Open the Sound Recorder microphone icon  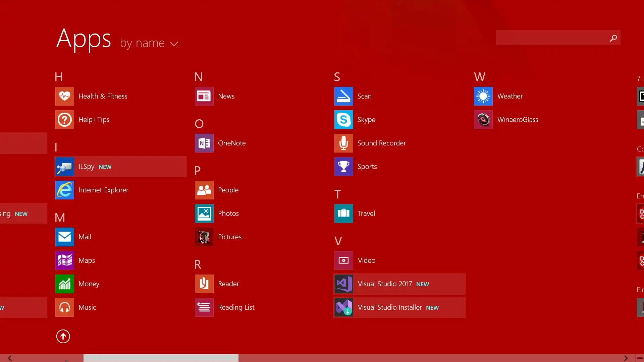point(343,143)
